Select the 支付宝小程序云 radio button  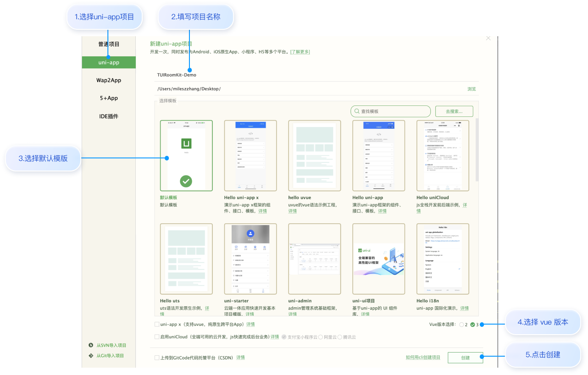click(x=284, y=337)
